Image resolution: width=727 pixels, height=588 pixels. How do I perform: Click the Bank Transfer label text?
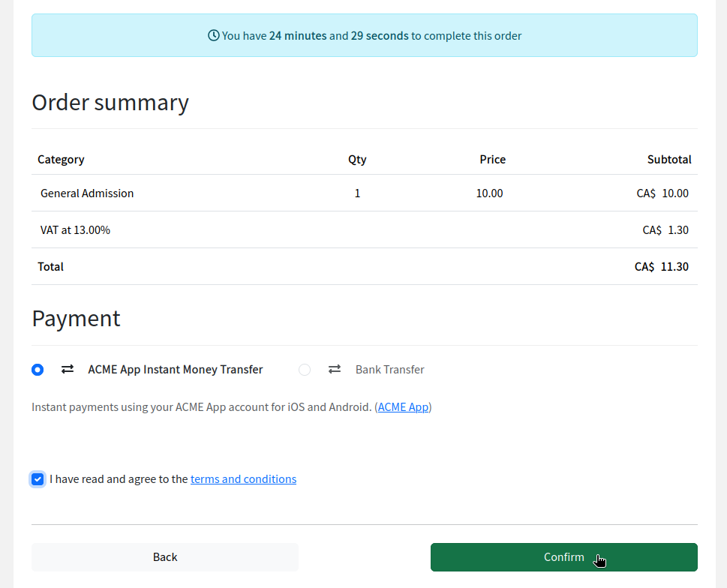390,369
